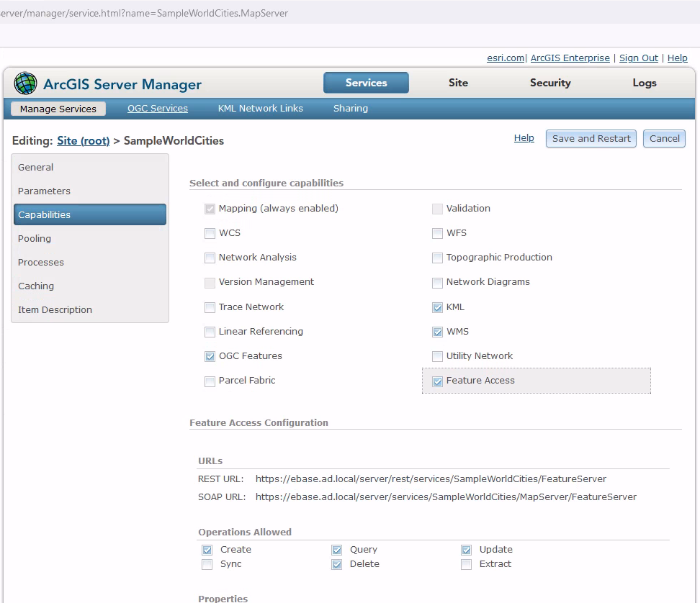Select Pooling in the left sidebar
This screenshot has width=700, height=603.
click(x=90, y=239)
